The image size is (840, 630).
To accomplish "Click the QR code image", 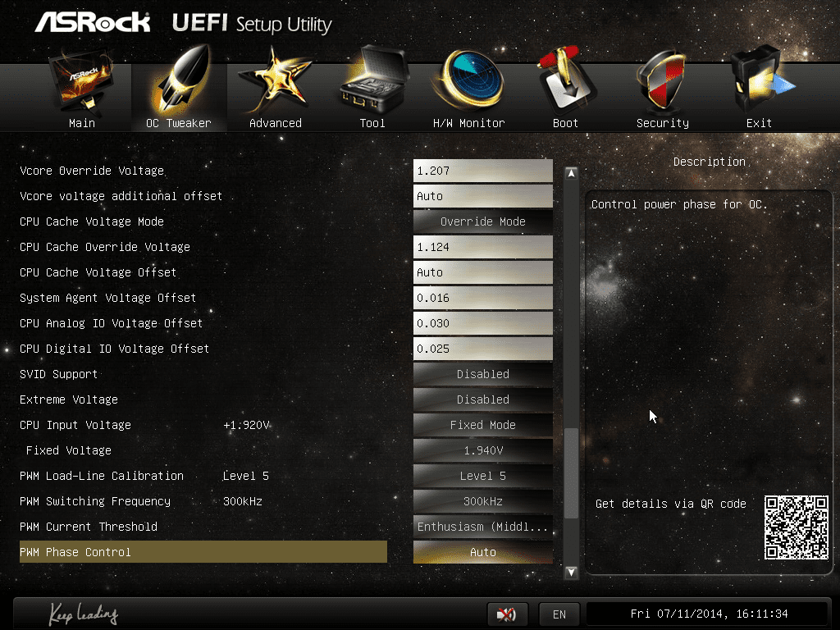I will [796, 527].
